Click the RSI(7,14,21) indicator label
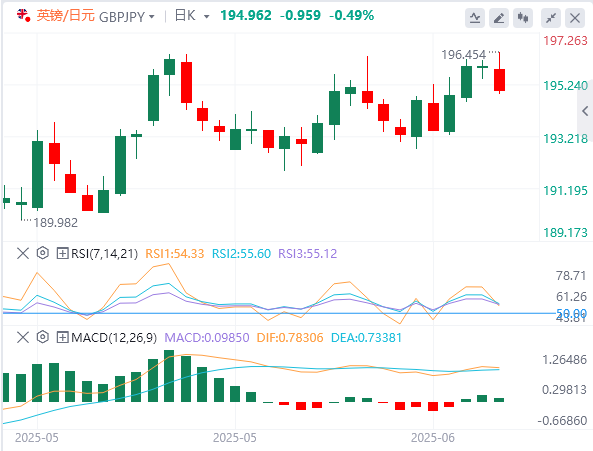The height and width of the screenshot is (451, 593). pyautogui.click(x=104, y=253)
